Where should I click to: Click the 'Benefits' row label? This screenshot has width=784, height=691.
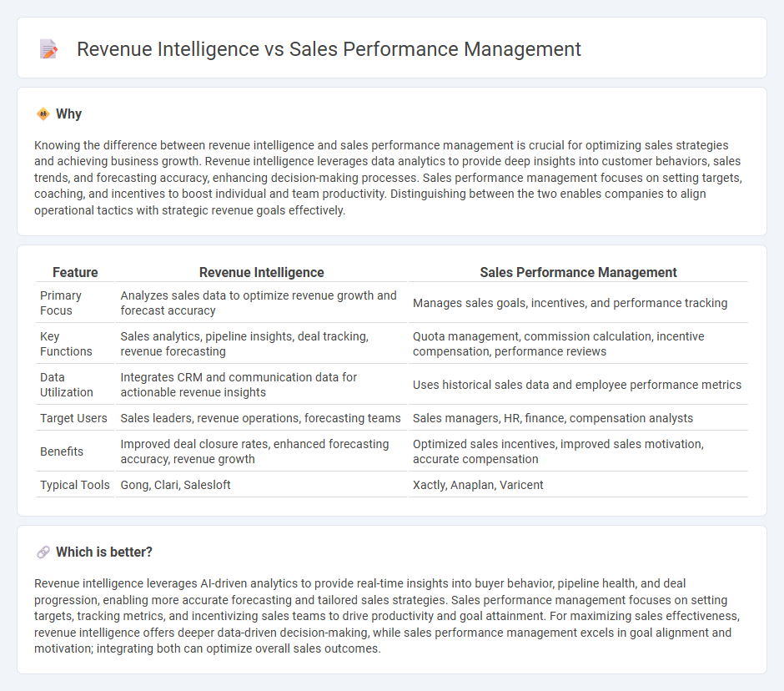pos(62,451)
